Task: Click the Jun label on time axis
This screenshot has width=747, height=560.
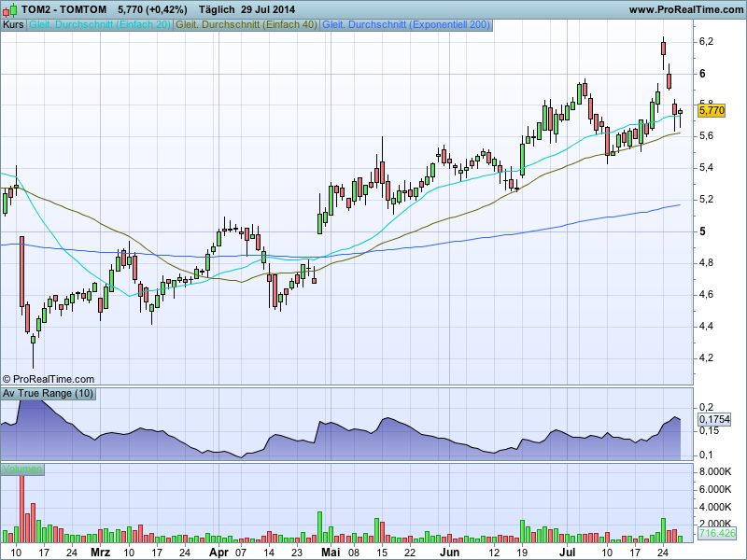Action: click(x=451, y=552)
